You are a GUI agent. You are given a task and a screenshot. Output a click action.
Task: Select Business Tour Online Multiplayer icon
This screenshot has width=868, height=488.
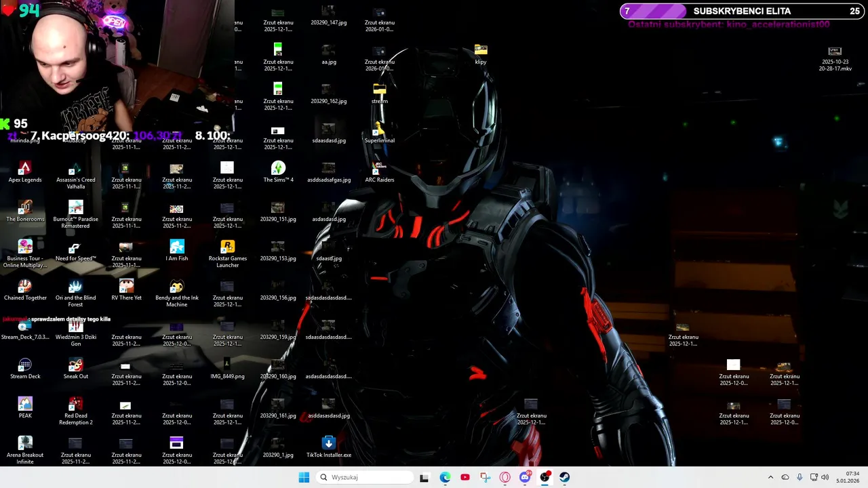tap(25, 254)
